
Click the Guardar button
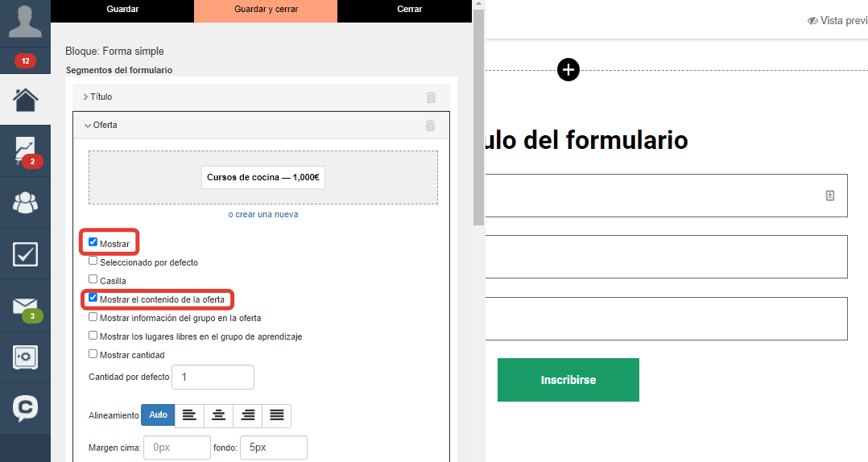click(122, 11)
